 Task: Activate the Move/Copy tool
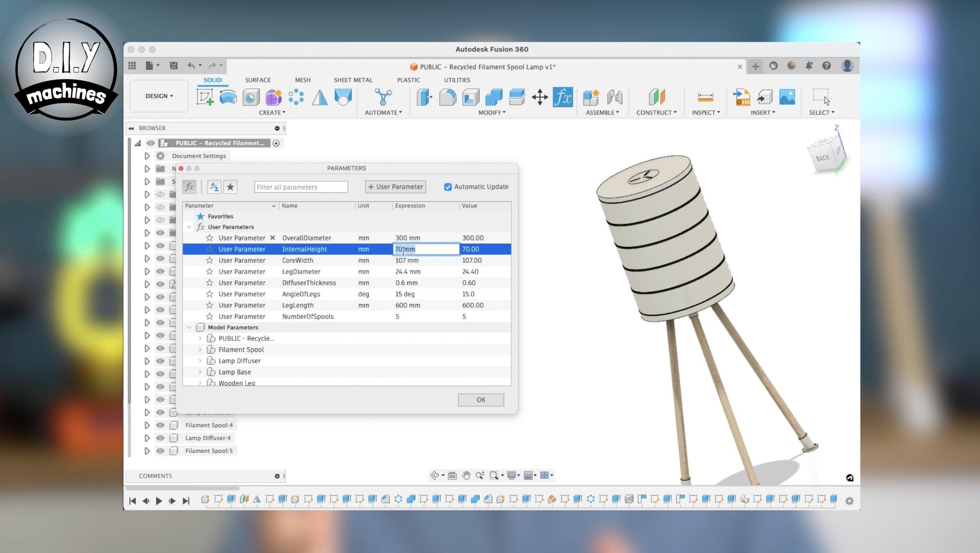click(x=540, y=97)
